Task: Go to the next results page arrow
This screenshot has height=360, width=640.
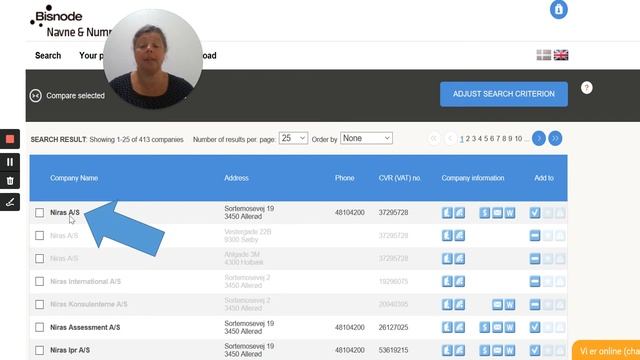Action: tap(539, 138)
